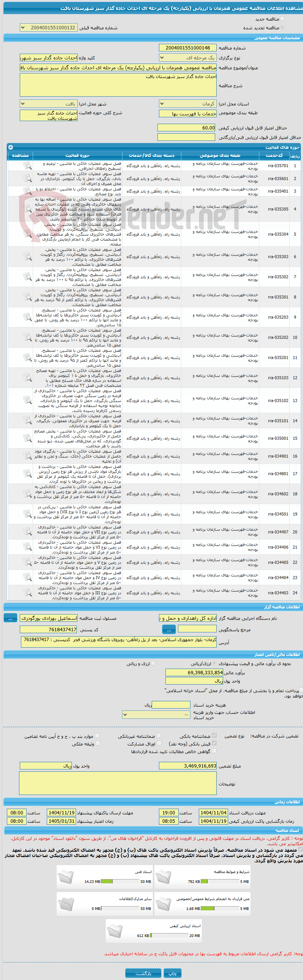The width and height of the screenshot is (303, 980).
Task: Toggle the وثیقه ملکی checkbox
Action: 98,743
